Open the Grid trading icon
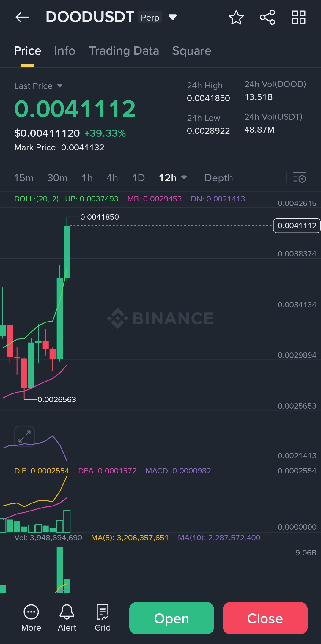This screenshot has height=644, width=321. [x=103, y=618]
